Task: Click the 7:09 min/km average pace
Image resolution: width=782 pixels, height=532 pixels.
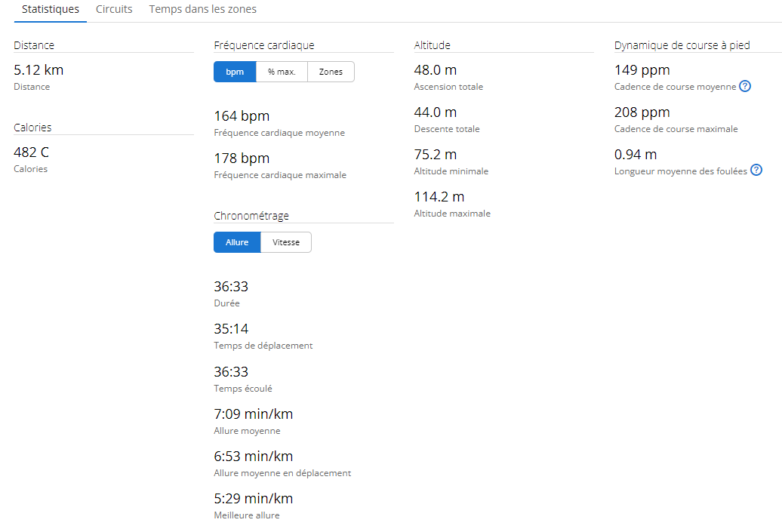Action: (254, 414)
